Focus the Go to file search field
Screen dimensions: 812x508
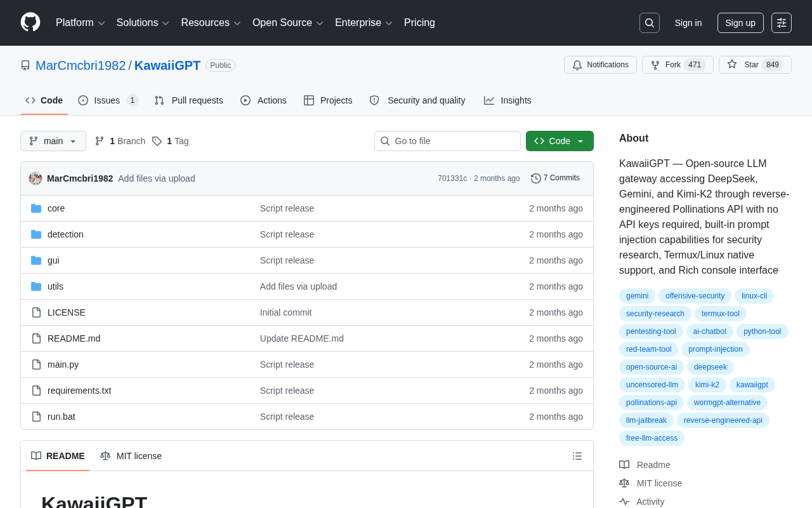(447, 141)
